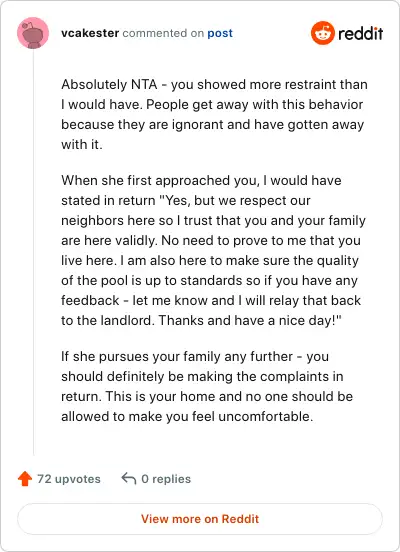Click the "72 upvotes" count label
This screenshot has height=552, width=400.
[x=69, y=479]
